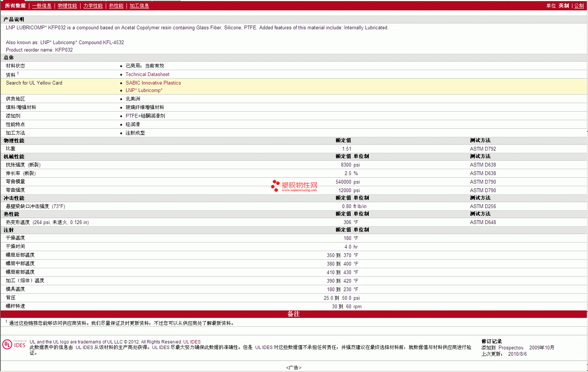Viewport: 588px width, 372px height.
Task: Click the 螺筒后部温度 row label
Action: click(20, 255)
